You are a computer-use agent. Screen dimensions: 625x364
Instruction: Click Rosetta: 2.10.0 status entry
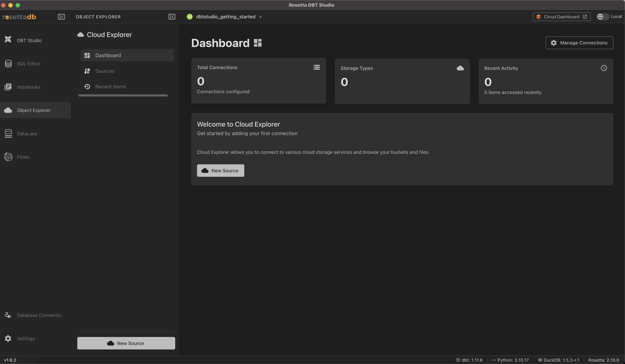coord(603,360)
